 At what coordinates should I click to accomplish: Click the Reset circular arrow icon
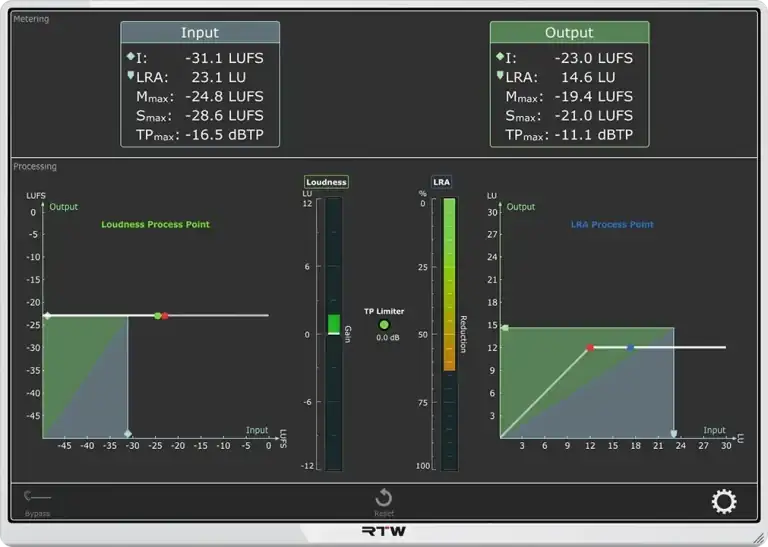(384, 498)
